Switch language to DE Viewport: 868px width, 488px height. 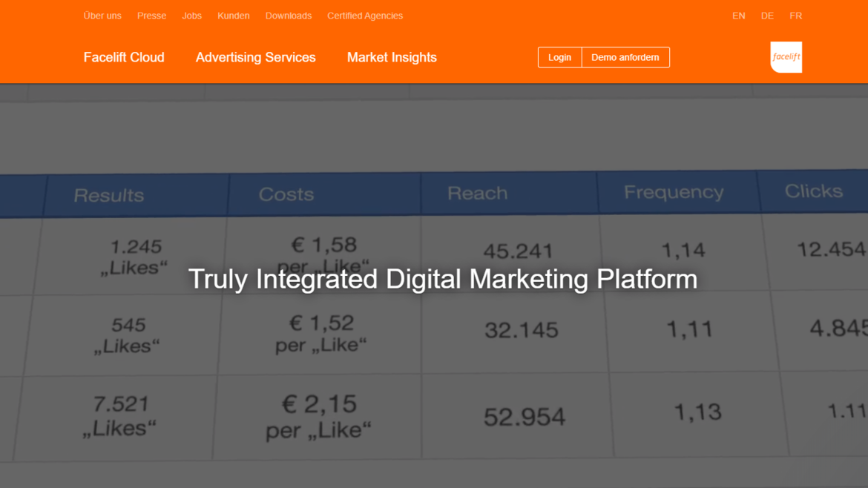coord(767,16)
